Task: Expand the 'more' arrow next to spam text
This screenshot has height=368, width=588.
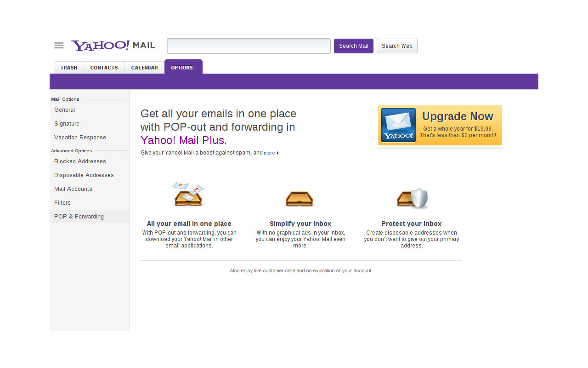Action: 278,153
